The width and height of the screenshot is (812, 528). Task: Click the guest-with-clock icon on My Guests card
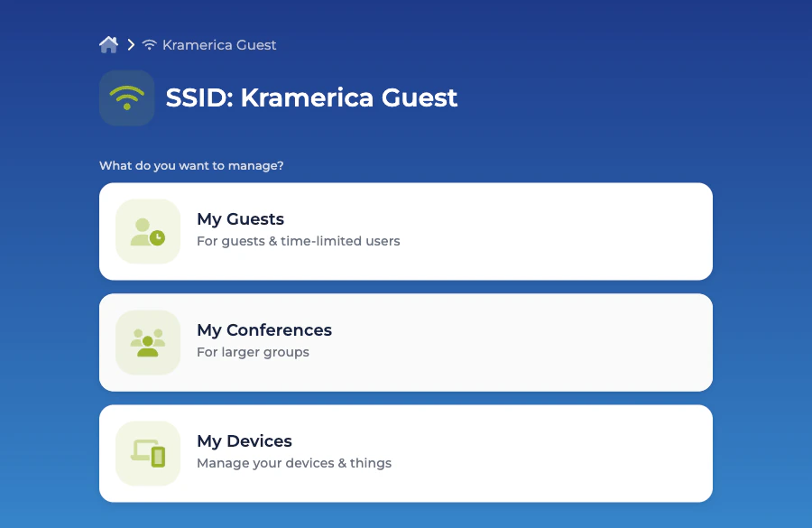point(147,230)
